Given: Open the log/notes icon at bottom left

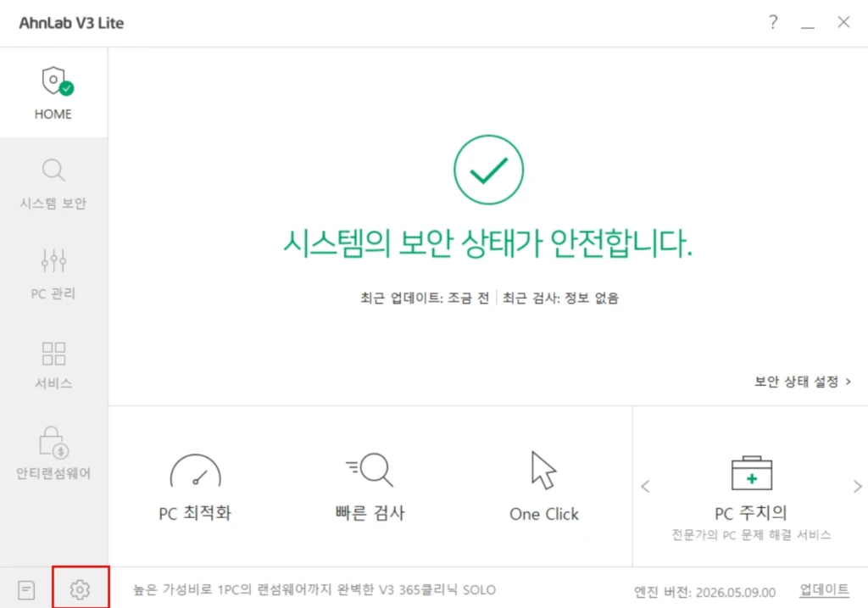Looking at the screenshot, I should pyautogui.click(x=26, y=589).
